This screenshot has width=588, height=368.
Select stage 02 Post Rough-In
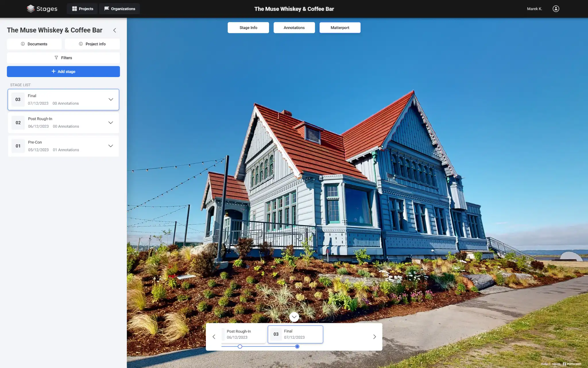click(63, 123)
